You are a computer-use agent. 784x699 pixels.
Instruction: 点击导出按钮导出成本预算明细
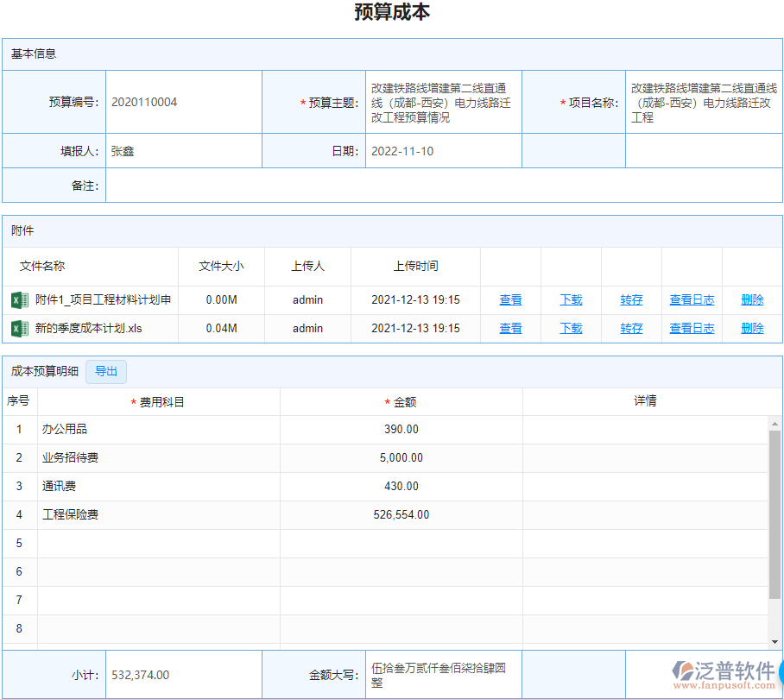pos(106,372)
